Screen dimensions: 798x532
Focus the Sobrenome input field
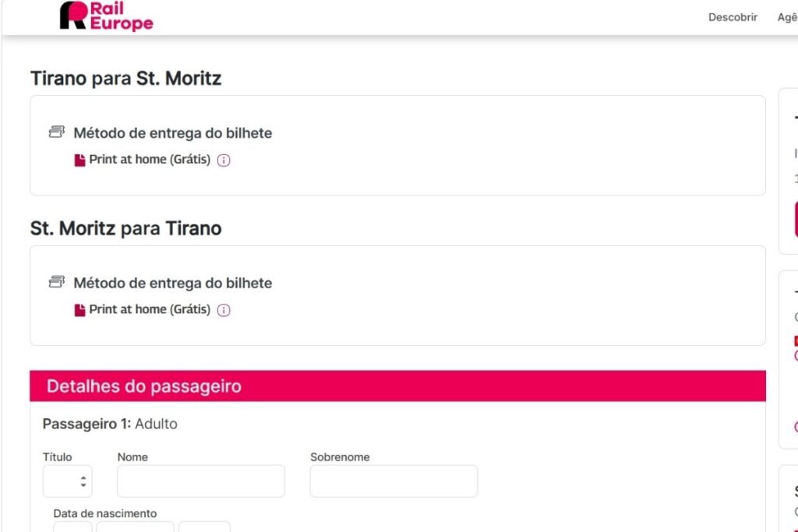pyautogui.click(x=394, y=481)
